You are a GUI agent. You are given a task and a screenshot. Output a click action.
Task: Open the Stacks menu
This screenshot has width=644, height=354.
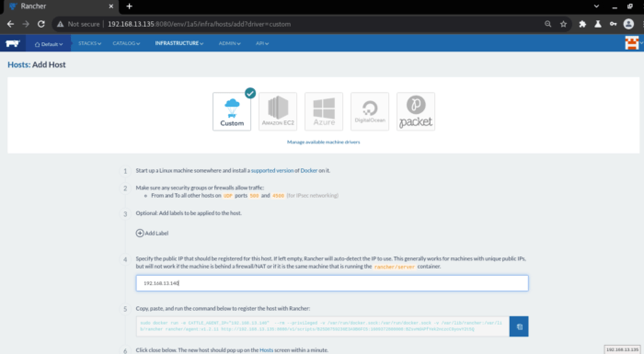click(89, 43)
